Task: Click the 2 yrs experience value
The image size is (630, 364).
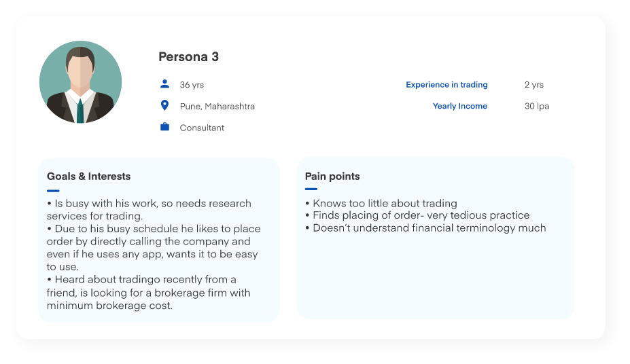Action: (x=534, y=85)
